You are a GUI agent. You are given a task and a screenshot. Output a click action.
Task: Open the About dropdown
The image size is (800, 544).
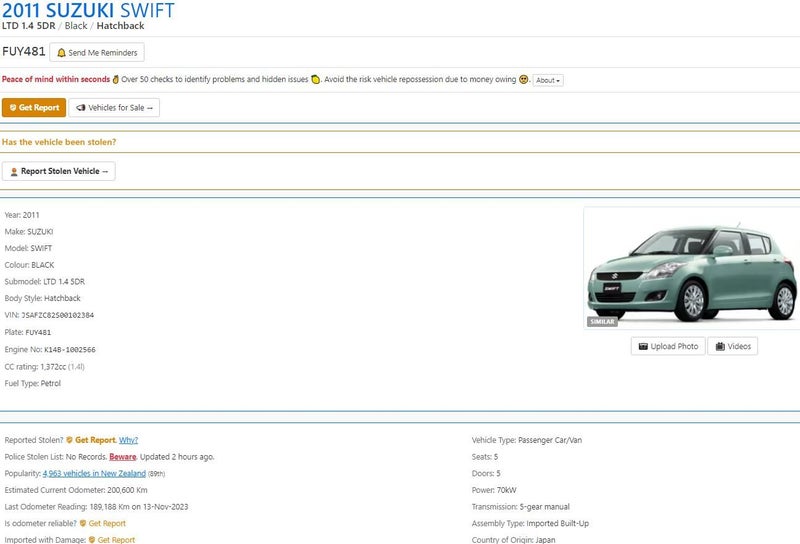point(548,80)
